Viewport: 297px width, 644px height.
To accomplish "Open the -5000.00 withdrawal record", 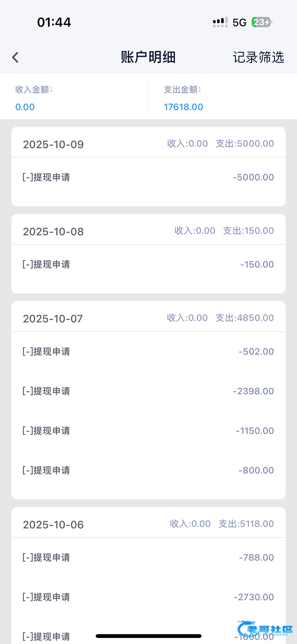I will [x=148, y=177].
